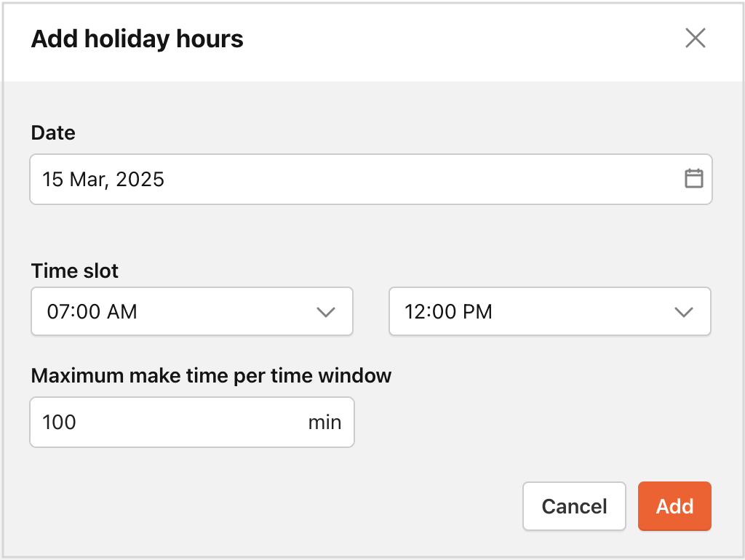Expand the end time chevron arrow

684,312
